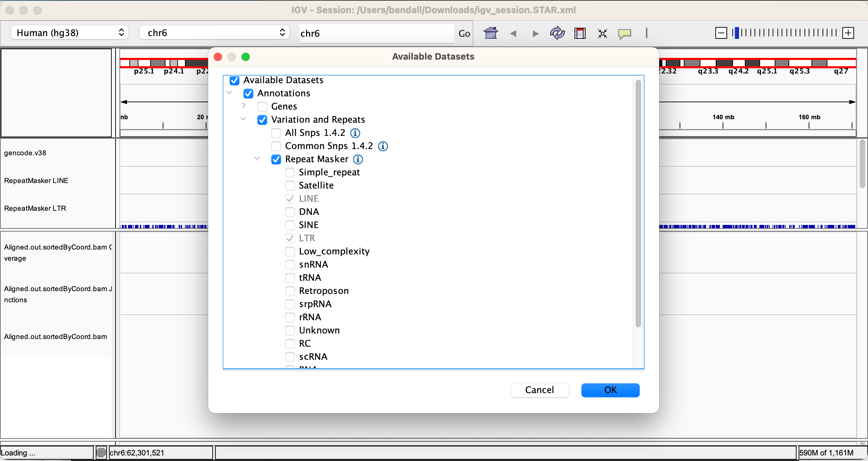Screen dimensions: 868x461
Task: Toggle the Annotations checkbox
Action: [248, 94]
